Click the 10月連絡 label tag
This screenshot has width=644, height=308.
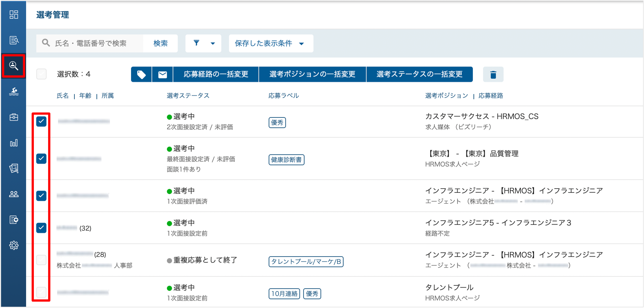(284, 294)
